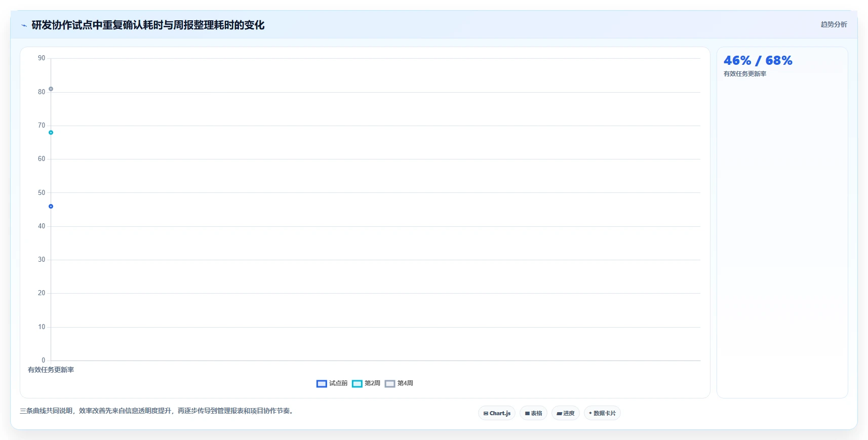
Task: Click the y-axis tick label 90
Action: 42,58
